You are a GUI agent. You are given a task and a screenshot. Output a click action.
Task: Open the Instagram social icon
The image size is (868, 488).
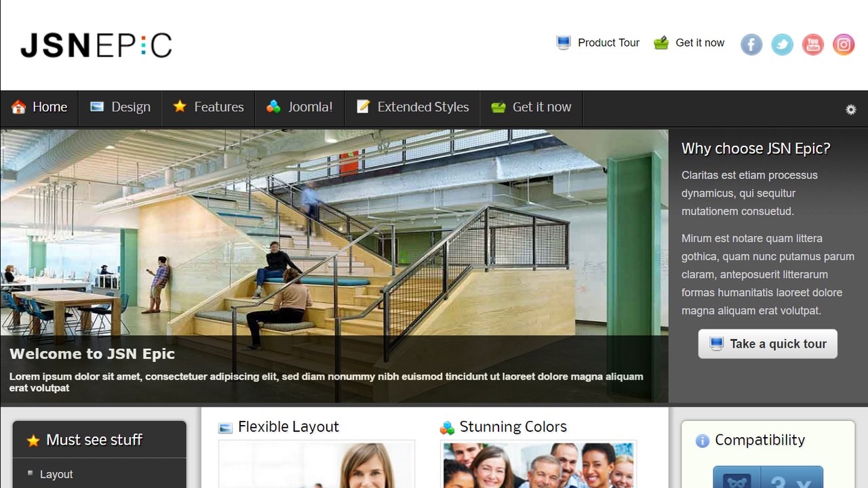pyautogui.click(x=844, y=45)
